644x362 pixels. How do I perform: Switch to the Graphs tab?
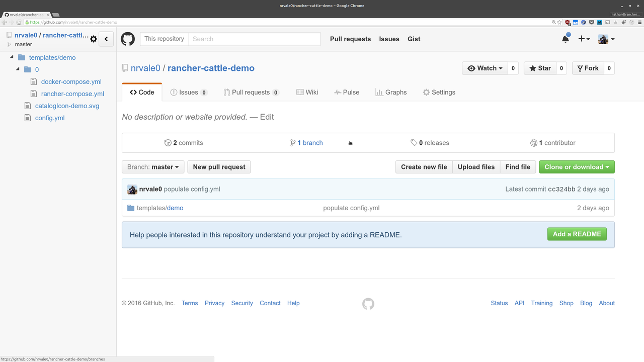(x=391, y=92)
